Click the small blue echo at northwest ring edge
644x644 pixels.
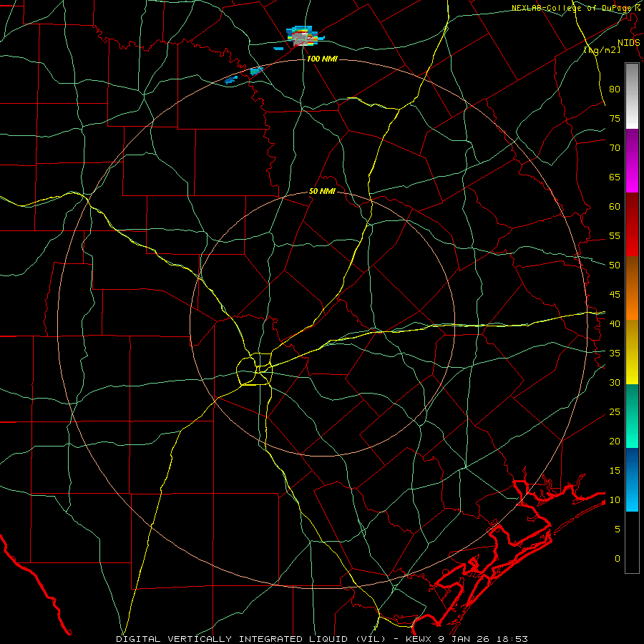coord(231,80)
